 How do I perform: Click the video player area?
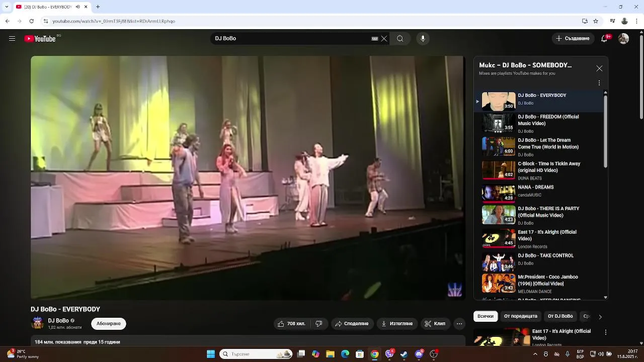click(248, 177)
